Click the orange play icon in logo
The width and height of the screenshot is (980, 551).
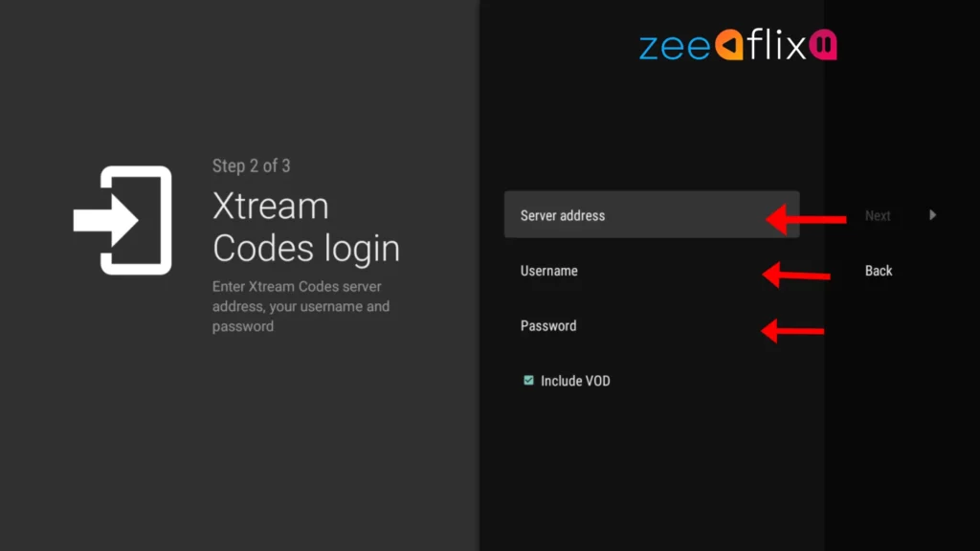[728, 45]
